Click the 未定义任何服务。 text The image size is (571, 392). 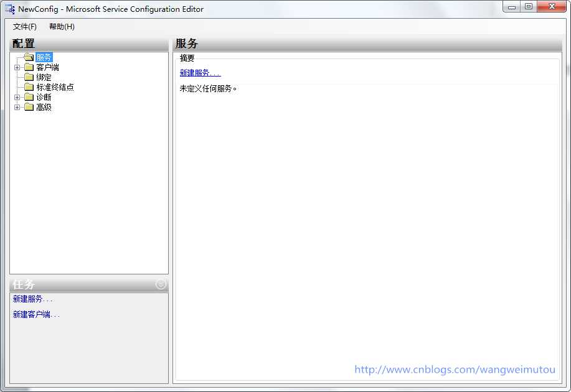pos(209,88)
